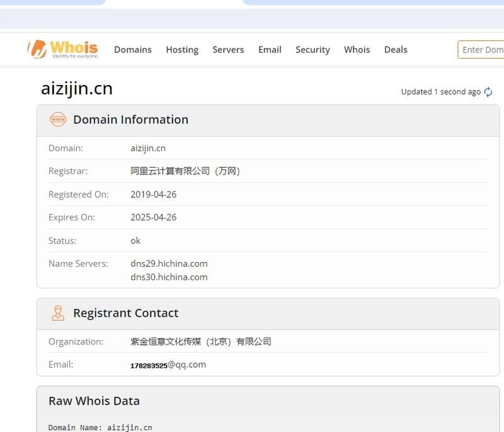This screenshot has width=504, height=432.
Task: Select the Email: label in Registrant Contact
Action: 60,365
